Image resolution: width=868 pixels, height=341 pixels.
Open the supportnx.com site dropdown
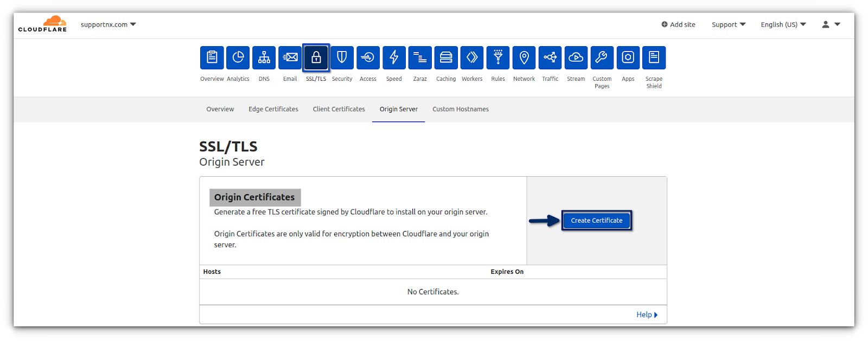click(108, 24)
